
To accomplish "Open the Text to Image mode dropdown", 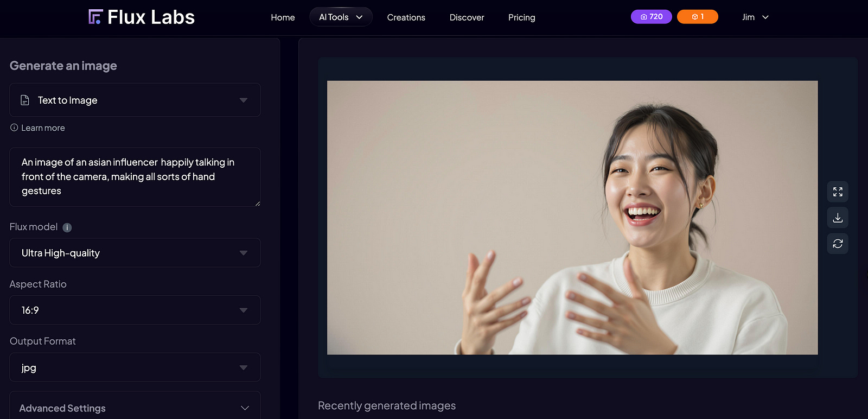I will [x=135, y=100].
